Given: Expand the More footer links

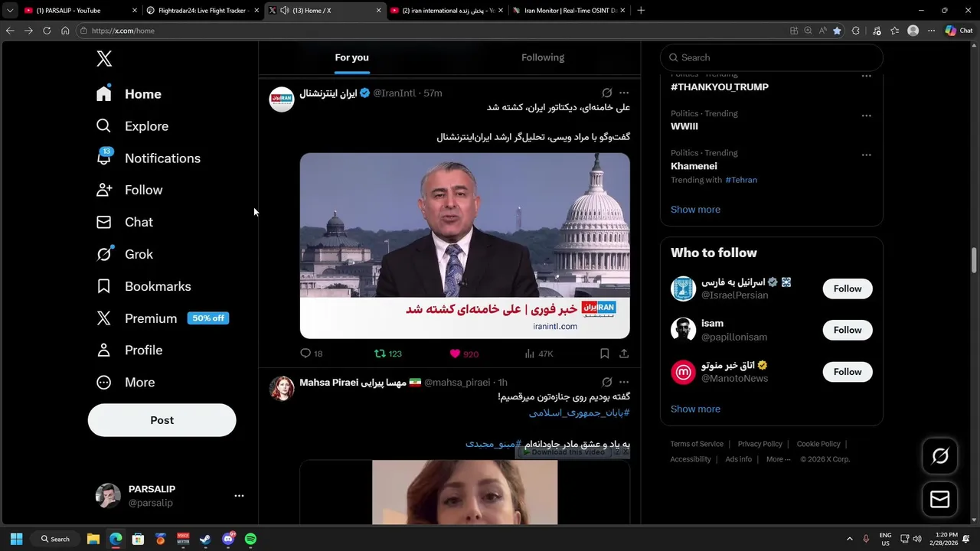Looking at the screenshot, I should pos(779,459).
